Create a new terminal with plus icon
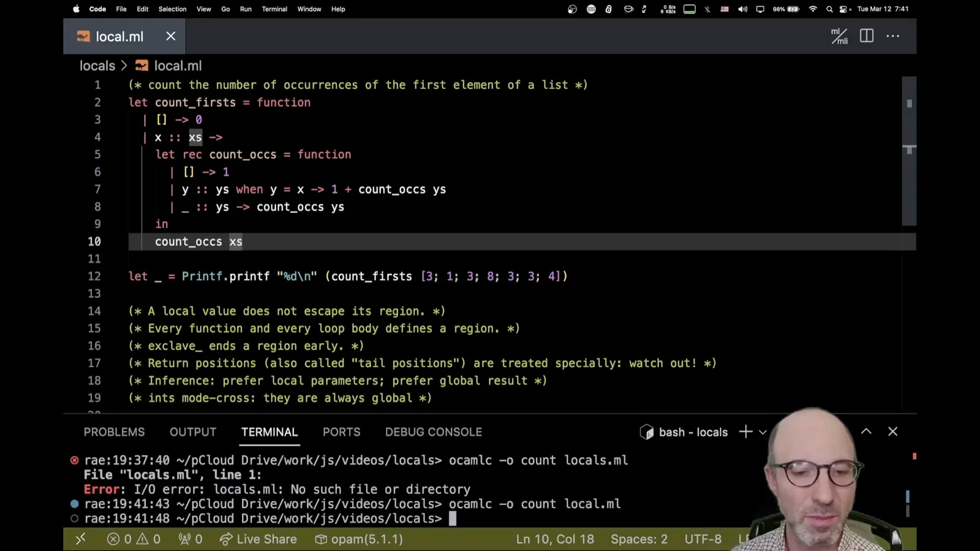The width and height of the screenshot is (980, 551). click(x=745, y=432)
